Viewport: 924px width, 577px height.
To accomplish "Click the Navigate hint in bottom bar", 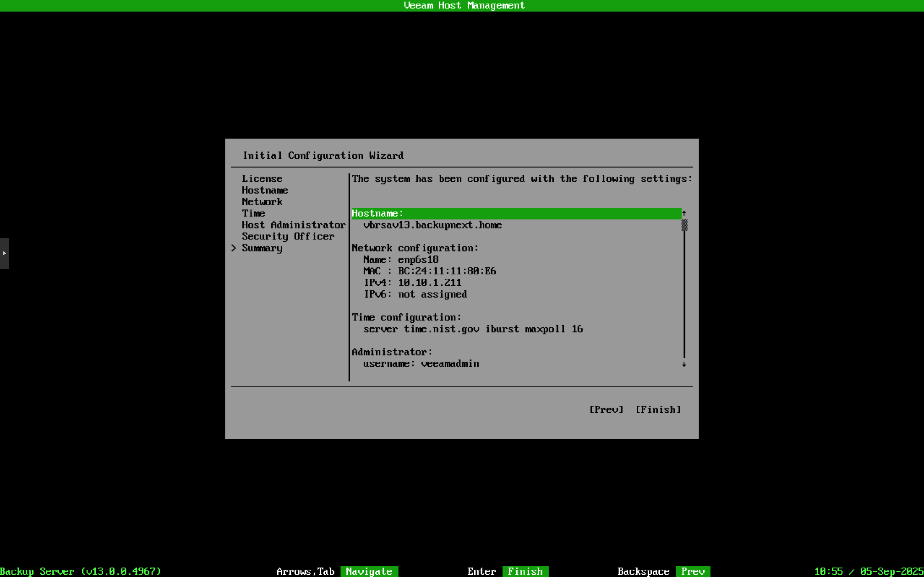I will pos(369,571).
